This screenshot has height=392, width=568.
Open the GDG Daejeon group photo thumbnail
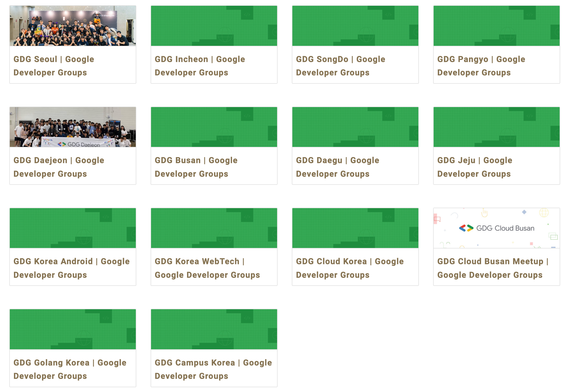coord(73,127)
